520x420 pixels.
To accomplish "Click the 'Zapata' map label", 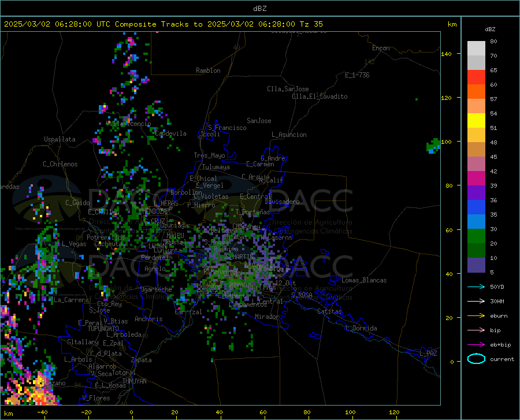I will 142,360.
